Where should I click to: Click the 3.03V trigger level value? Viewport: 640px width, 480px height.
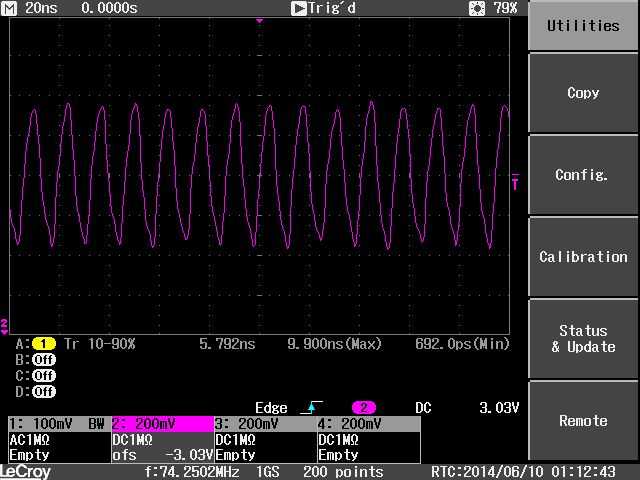[x=499, y=408]
